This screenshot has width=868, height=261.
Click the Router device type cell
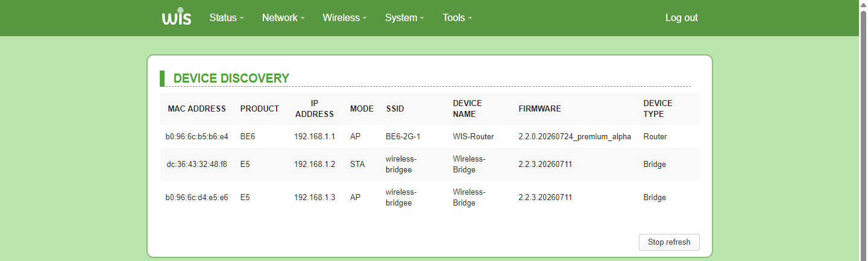point(655,137)
